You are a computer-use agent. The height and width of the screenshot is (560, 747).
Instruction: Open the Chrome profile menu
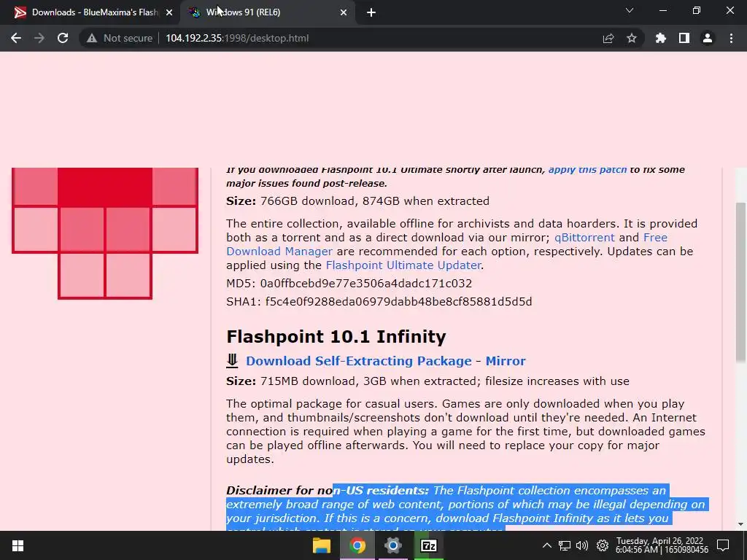click(708, 38)
